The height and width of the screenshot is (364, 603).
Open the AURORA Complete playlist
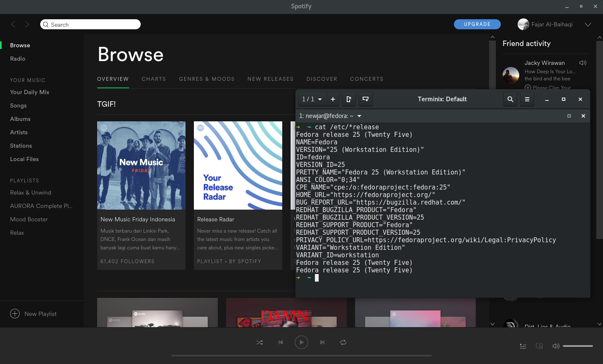[x=41, y=206]
